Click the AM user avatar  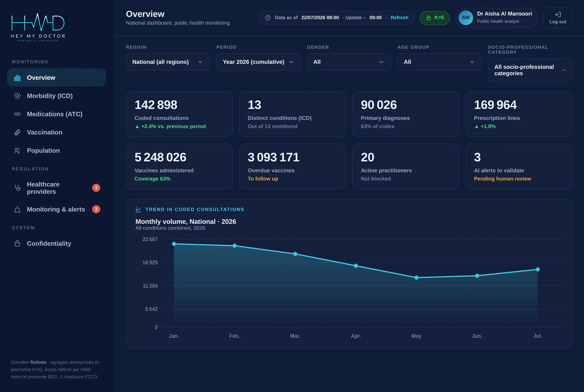466,18
